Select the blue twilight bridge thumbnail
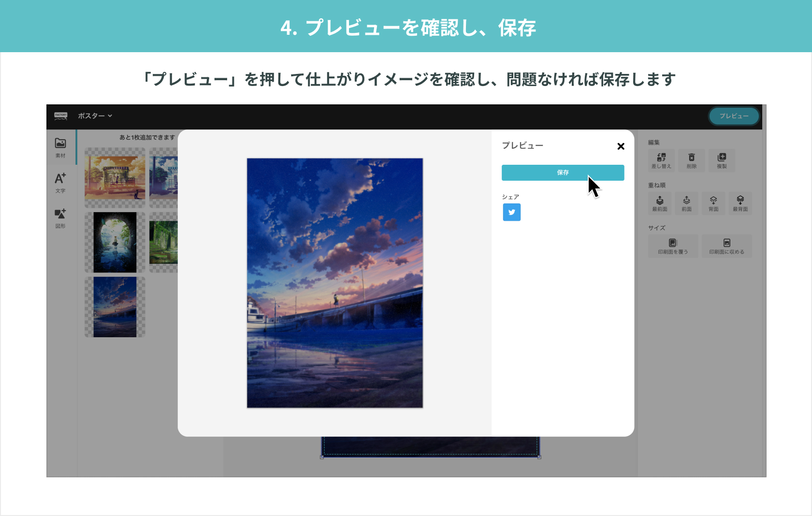The image size is (812, 516). 115,307
